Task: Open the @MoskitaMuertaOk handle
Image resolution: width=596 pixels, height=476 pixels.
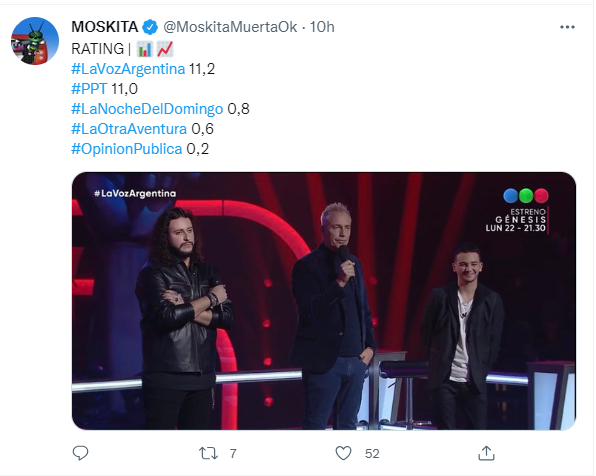Action: [230, 27]
